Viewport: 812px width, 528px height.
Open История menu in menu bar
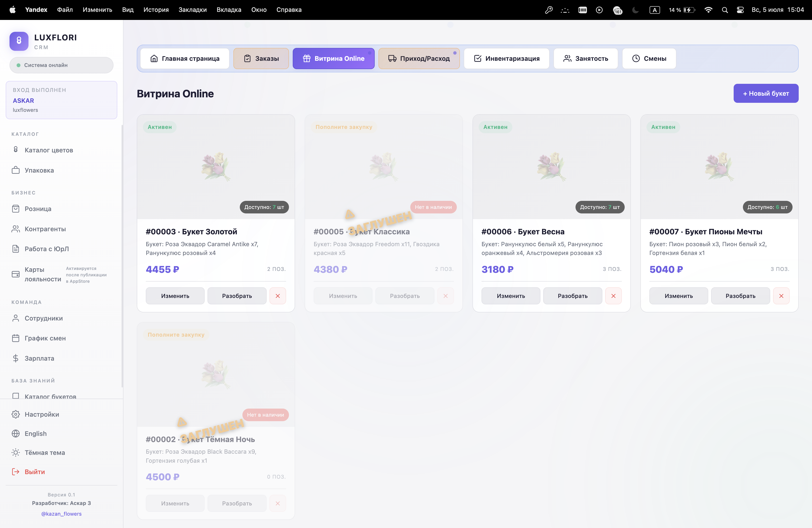(x=156, y=10)
